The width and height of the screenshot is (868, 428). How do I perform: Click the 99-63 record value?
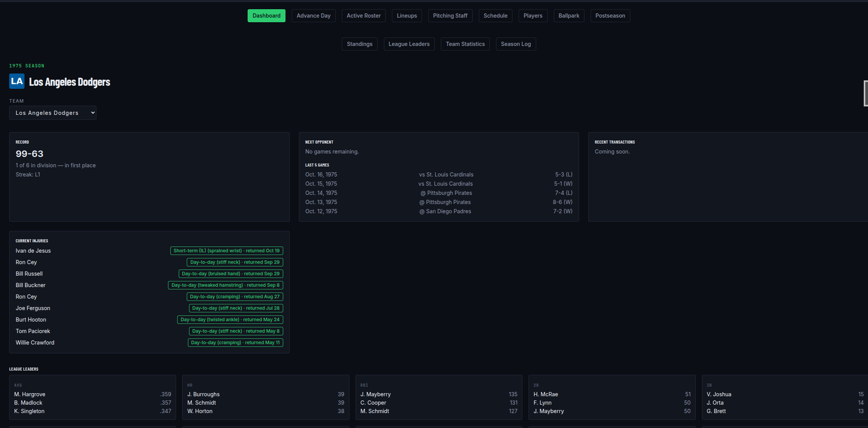pos(29,154)
